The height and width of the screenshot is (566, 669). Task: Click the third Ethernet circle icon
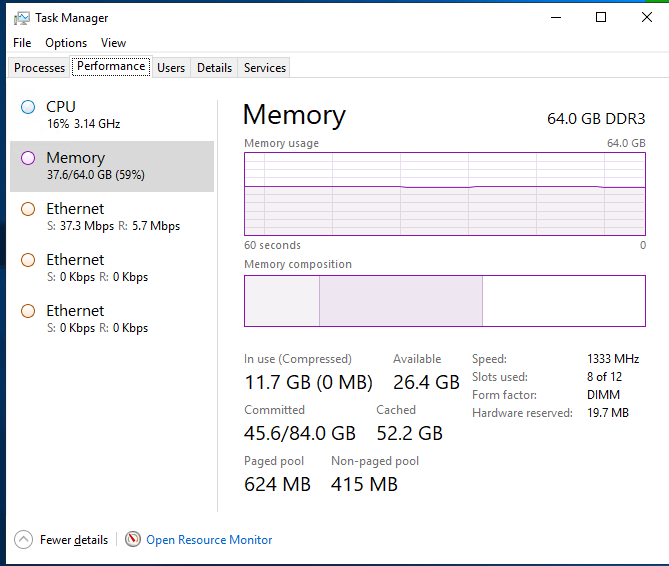pyautogui.click(x=28, y=311)
